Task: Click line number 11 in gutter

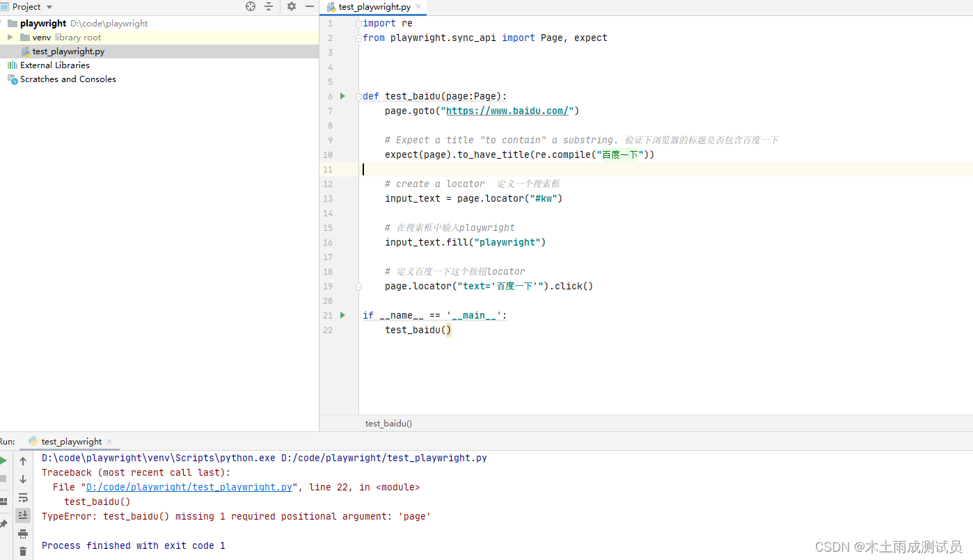Action: point(328,169)
